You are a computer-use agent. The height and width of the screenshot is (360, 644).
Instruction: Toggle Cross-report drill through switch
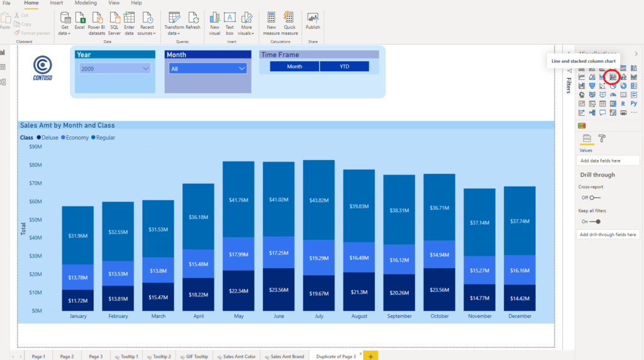(x=594, y=198)
